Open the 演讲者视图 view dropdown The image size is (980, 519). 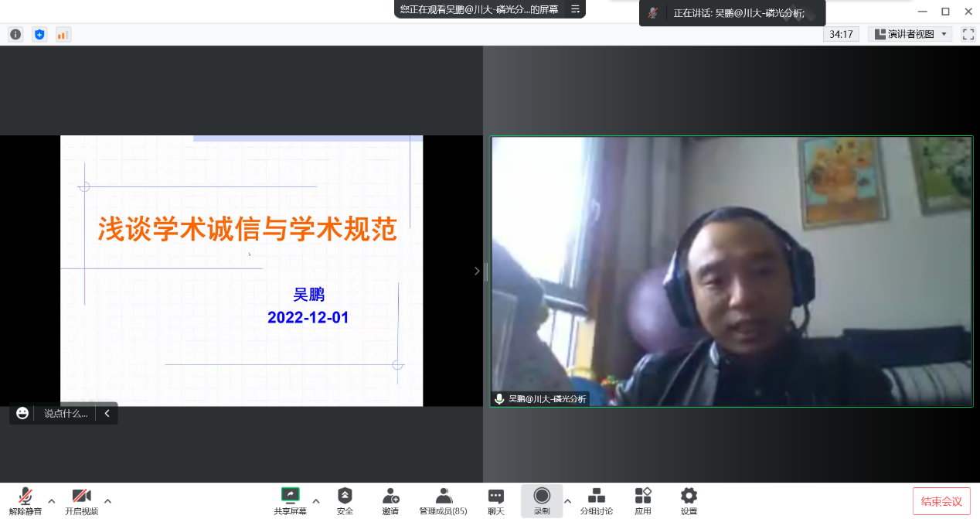click(910, 34)
